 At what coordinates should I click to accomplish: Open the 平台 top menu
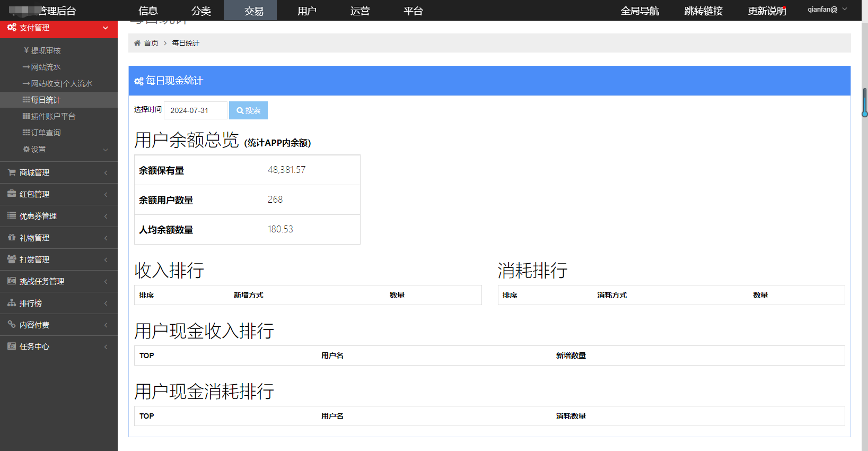click(413, 11)
